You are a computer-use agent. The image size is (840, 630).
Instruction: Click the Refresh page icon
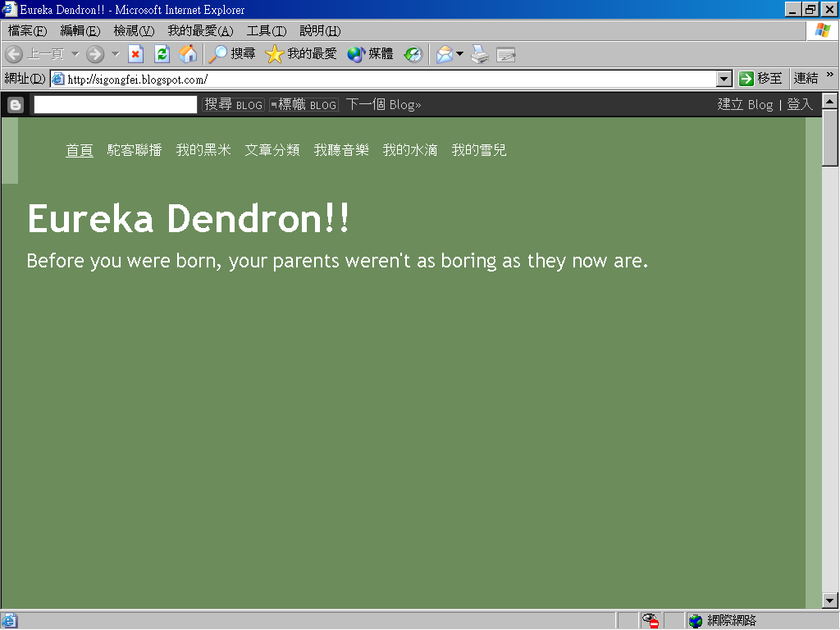162,54
